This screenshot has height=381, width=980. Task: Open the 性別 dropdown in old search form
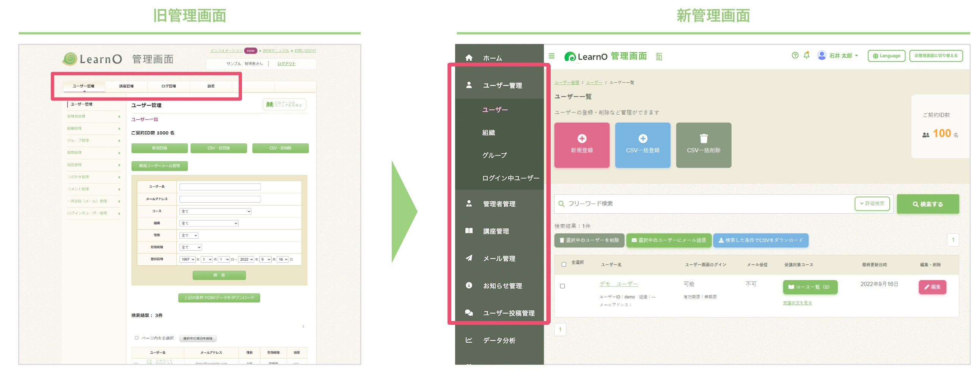(x=189, y=236)
